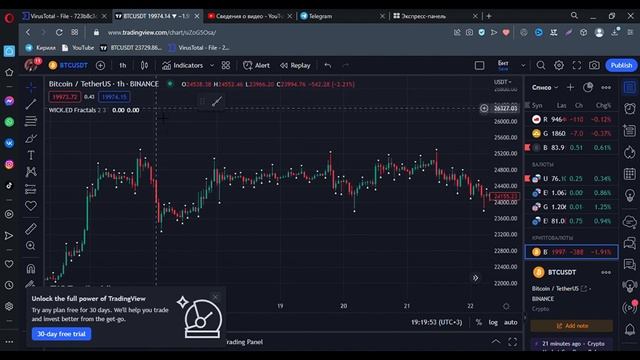Screen dimensions: 640x360
Task: Open the Fibonacci retracement tools
Action: pyautogui.click(x=31, y=121)
